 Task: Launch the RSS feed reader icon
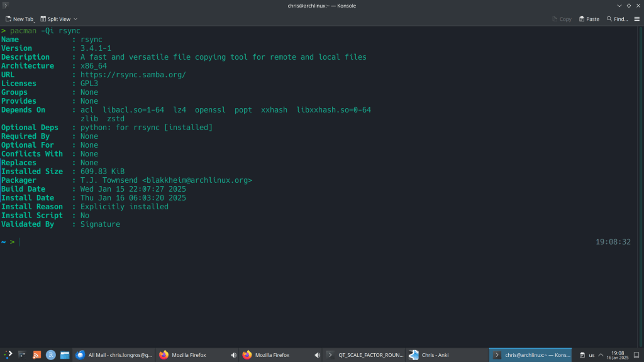tap(36, 355)
